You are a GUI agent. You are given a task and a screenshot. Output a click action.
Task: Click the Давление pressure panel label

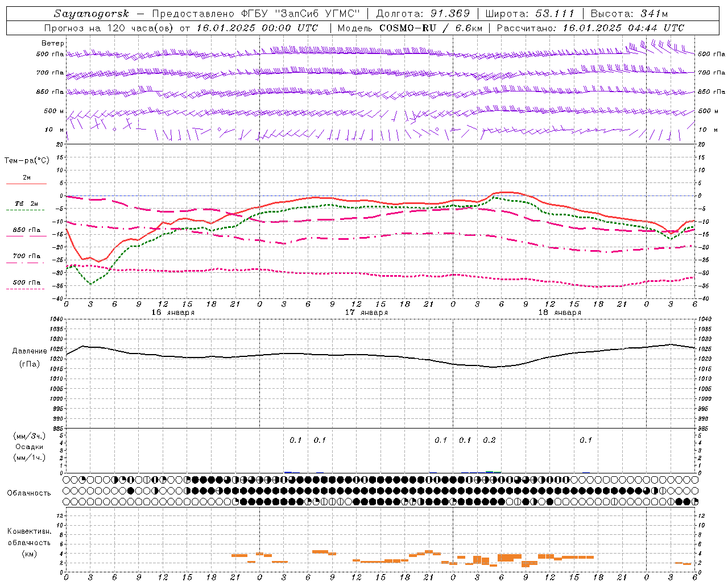point(30,351)
